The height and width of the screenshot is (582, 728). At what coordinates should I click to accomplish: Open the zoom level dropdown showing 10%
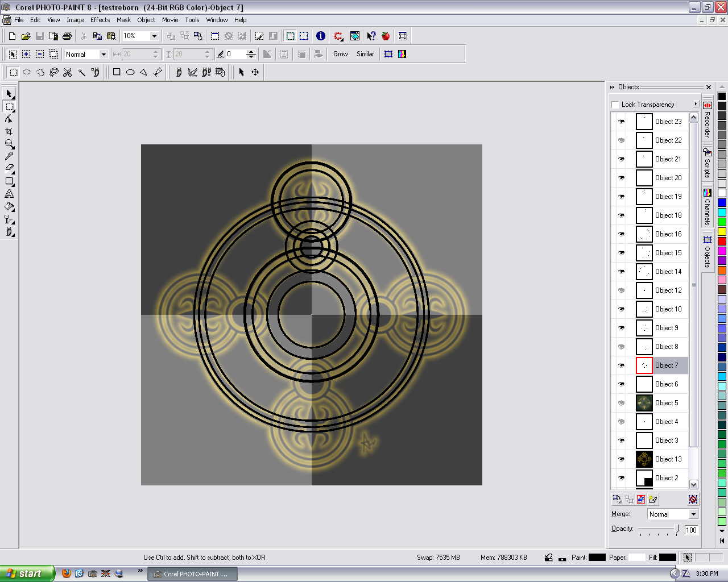pos(154,36)
